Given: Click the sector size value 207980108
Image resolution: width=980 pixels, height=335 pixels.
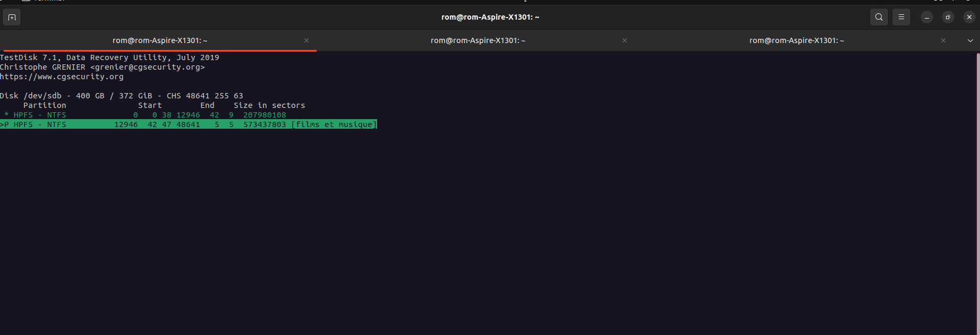Looking at the screenshot, I should tap(265, 115).
